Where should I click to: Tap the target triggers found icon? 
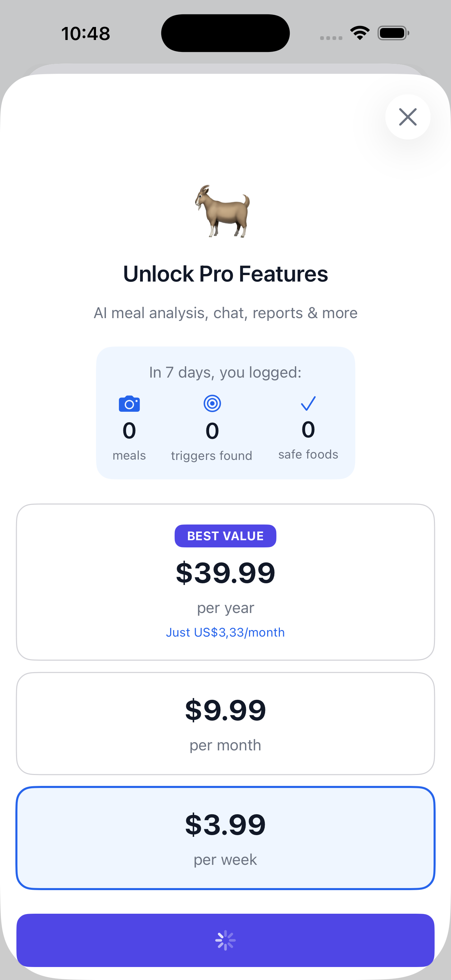point(212,403)
